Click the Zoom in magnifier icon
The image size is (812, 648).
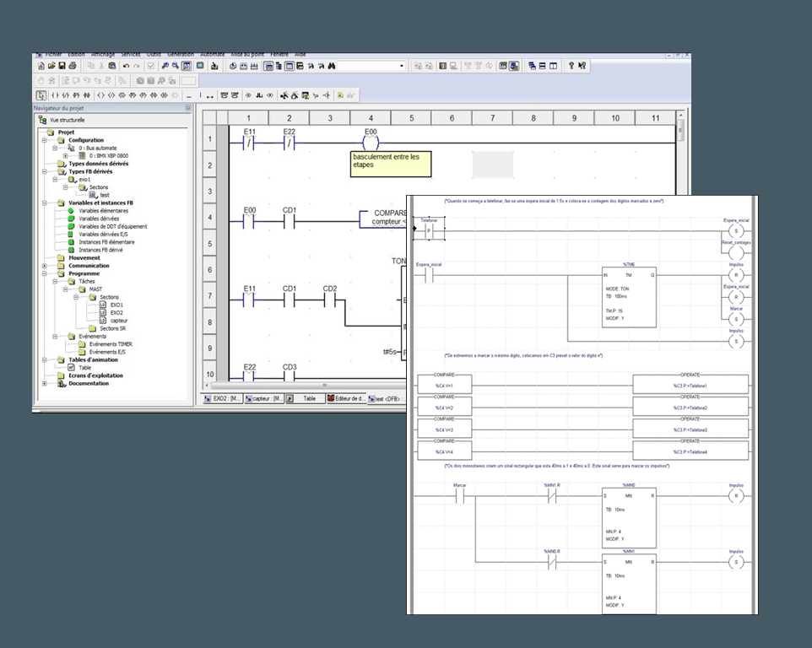pos(165,66)
